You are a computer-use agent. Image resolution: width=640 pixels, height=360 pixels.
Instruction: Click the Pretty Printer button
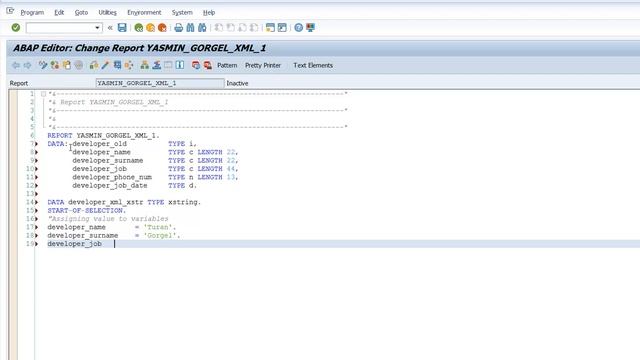(263, 65)
